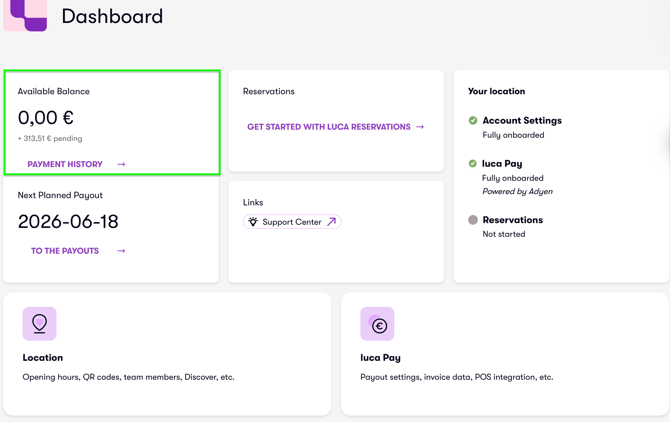The image size is (670, 422).
Task: Click the Support Center lightbulb icon
Action: pos(253,222)
